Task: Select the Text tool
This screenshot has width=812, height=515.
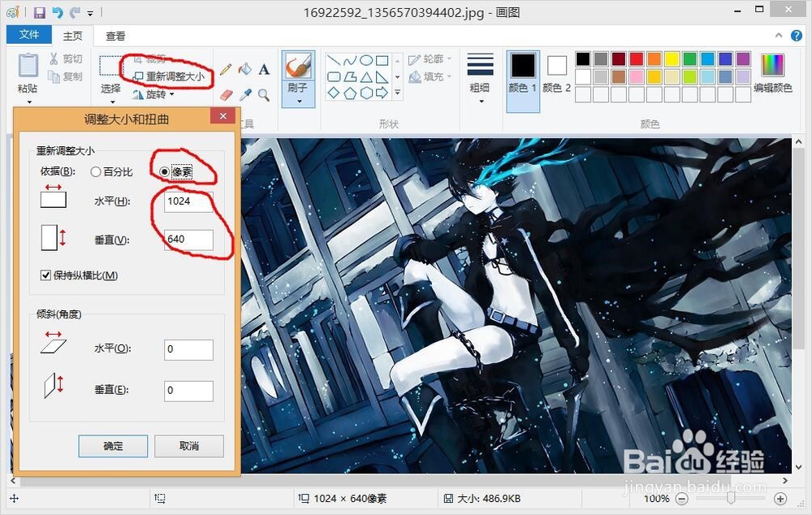Action: pos(264,69)
